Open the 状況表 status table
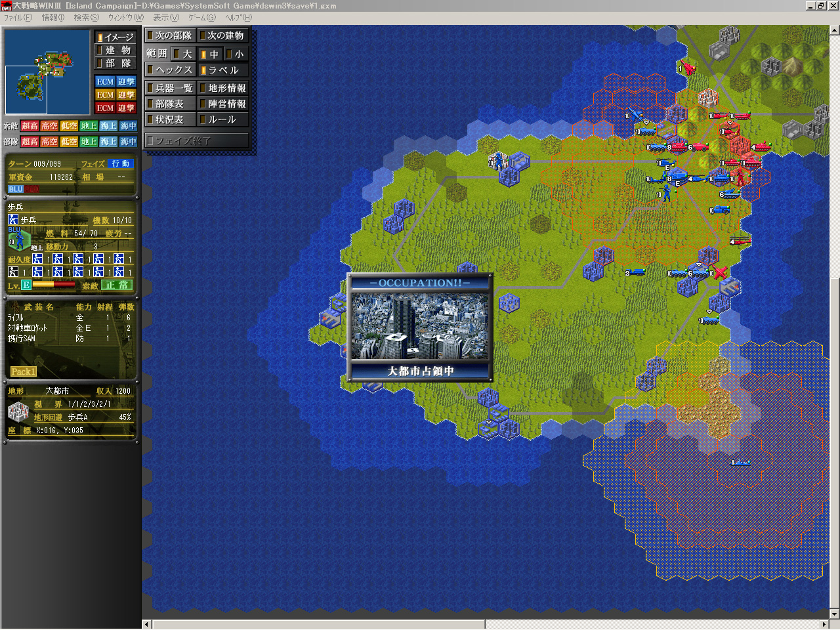The width and height of the screenshot is (840, 630). coord(171,119)
